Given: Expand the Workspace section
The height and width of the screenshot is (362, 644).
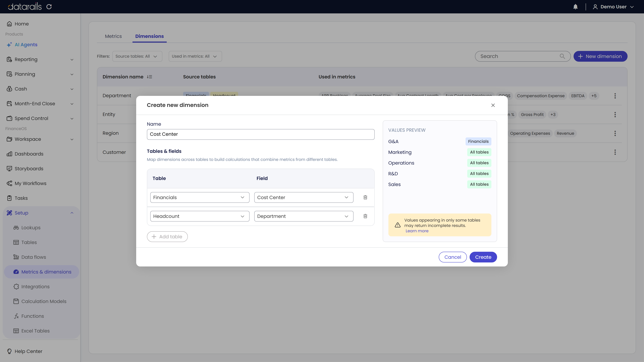Looking at the screenshot, I should 40,139.
